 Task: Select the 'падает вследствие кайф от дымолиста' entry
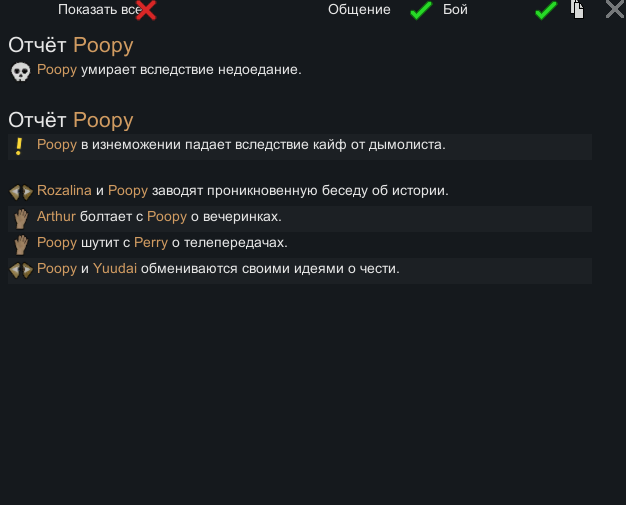pos(300,147)
